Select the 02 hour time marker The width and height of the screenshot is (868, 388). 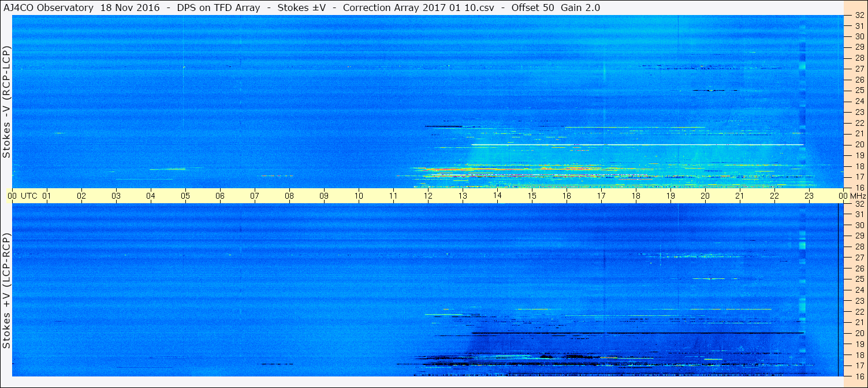(x=82, y=196)
